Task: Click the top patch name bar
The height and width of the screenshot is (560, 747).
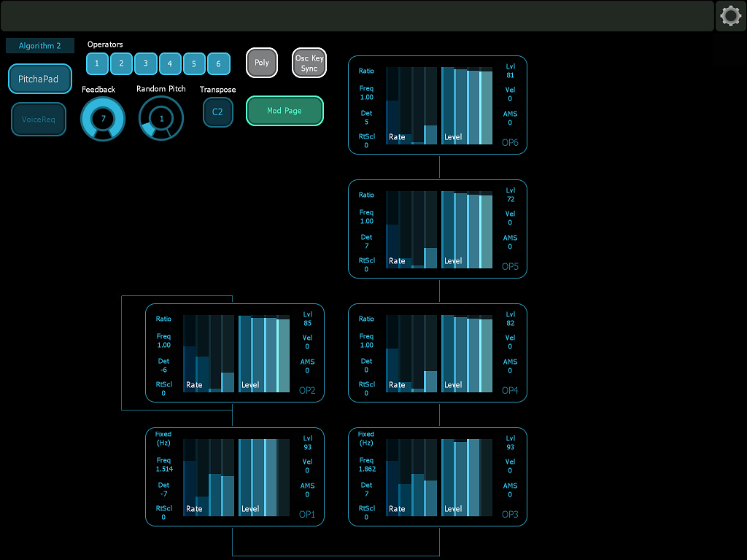Action: (357, 16)
